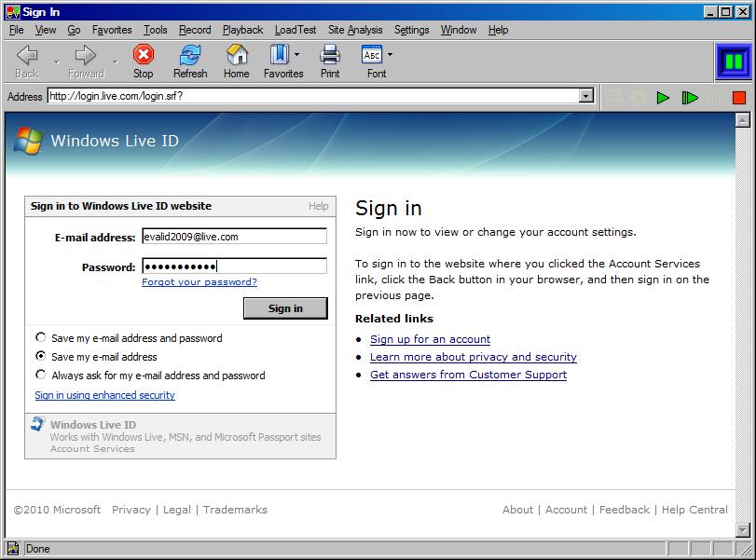The width and height of the screenshot is (756, 560).
Task: Select the 'Save my e-mail address' option
Action: tap(40, 356)
